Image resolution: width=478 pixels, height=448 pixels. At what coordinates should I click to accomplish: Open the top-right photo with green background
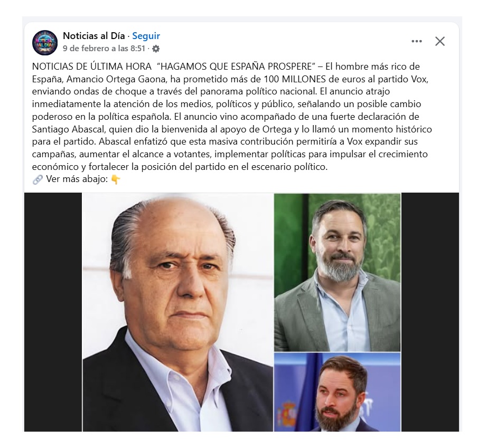[x=337, y=272]
